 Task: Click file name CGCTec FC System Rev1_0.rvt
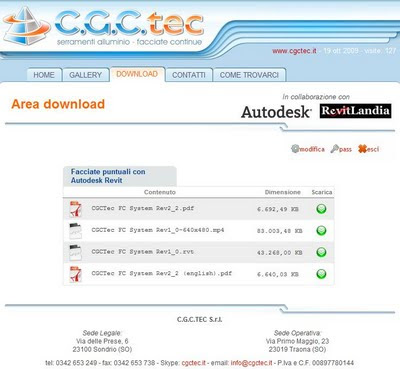[142, 252]
